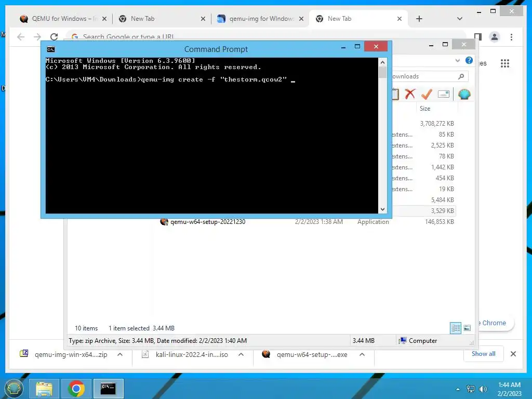The image size is (532, 399).
Task: Close the Chrome downloads bar
Action: [x=513, y=354]
